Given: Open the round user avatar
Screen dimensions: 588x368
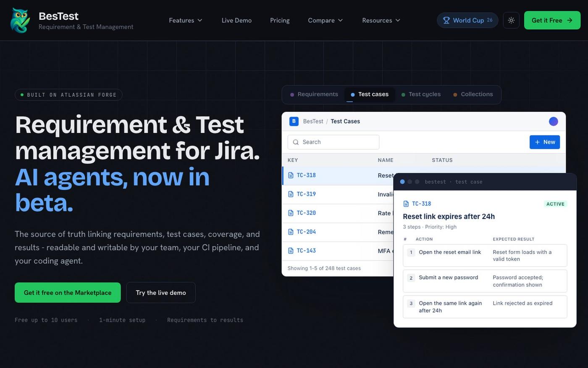Looking at the screenshot, I should click(554, 121).
